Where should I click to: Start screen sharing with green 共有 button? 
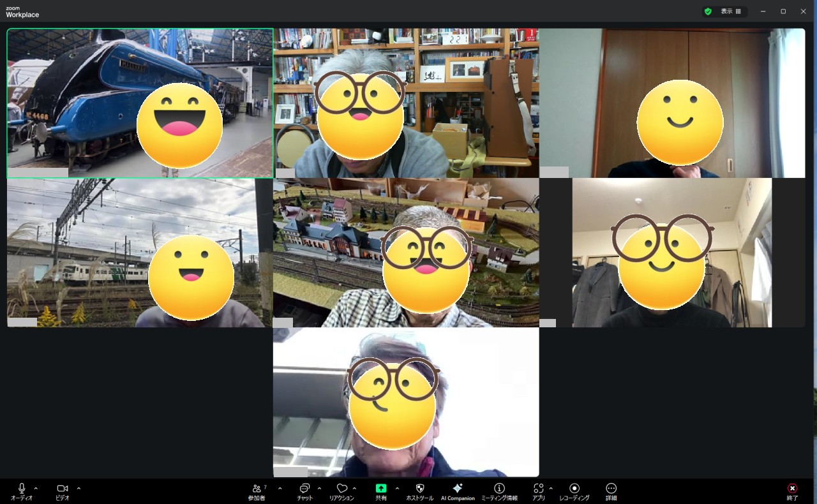[381, 489]
